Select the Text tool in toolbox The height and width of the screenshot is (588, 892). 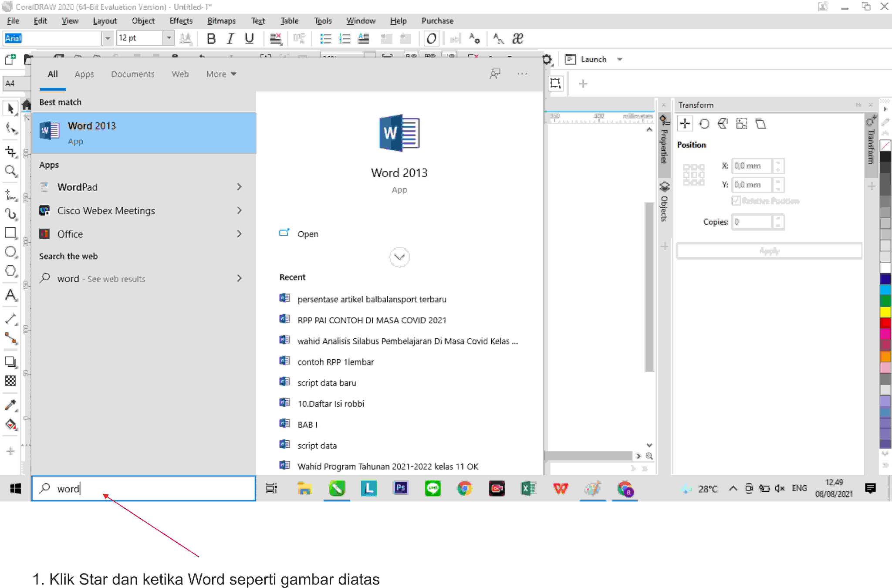(x=10, y=295)
